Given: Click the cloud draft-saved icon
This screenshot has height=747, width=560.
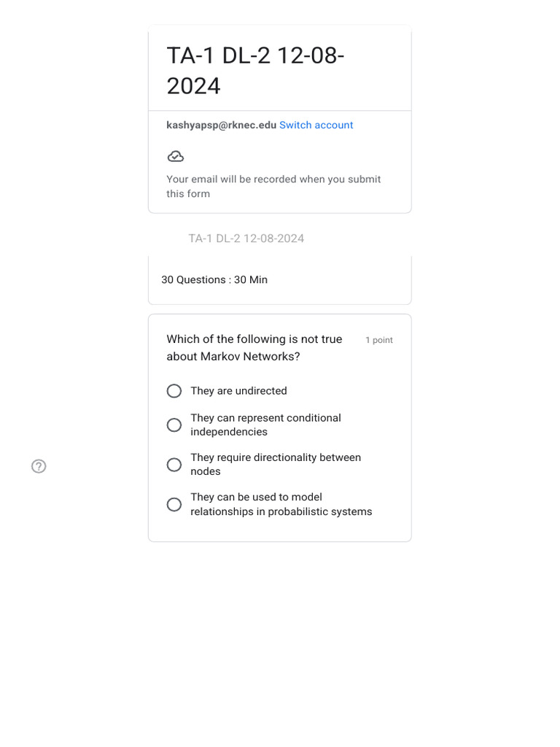Looking at the screenshot, I should click(176, 156).
